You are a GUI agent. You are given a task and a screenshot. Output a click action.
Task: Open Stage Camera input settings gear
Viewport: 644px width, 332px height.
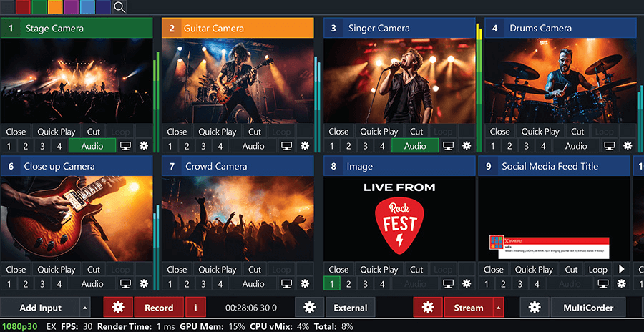143,146
